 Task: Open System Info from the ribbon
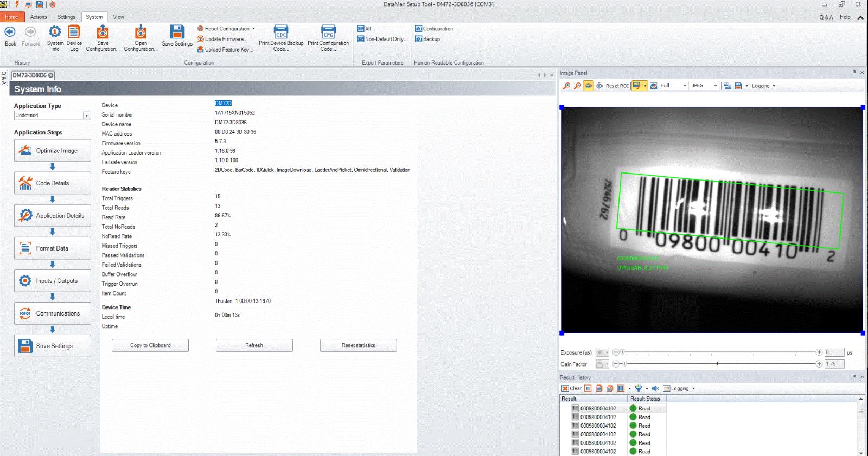[55, 38]
